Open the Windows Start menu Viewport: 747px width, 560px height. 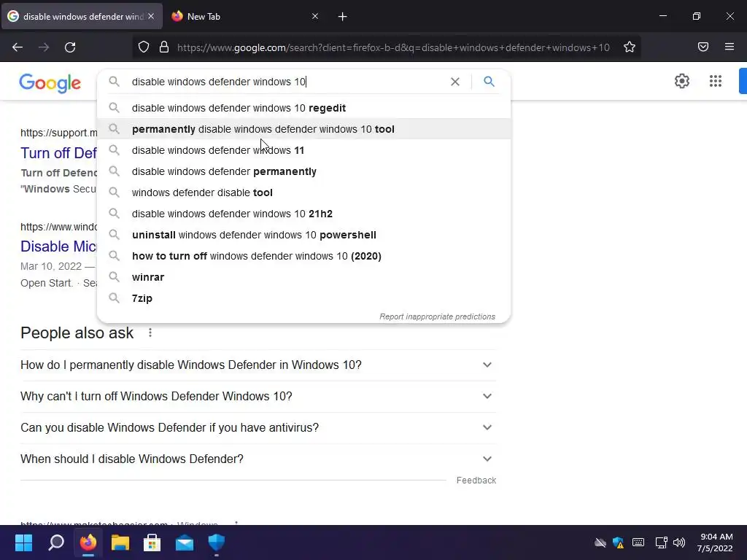click(x=23, y=542)
